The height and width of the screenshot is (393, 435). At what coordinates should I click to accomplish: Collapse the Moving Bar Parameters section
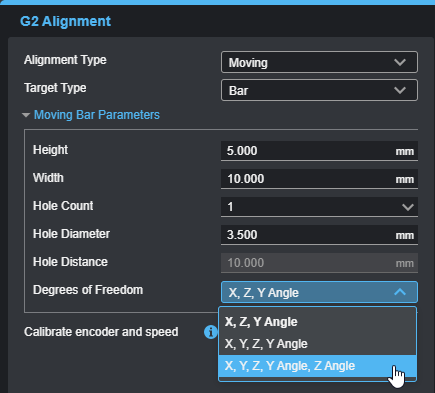[x=91, y=115]
